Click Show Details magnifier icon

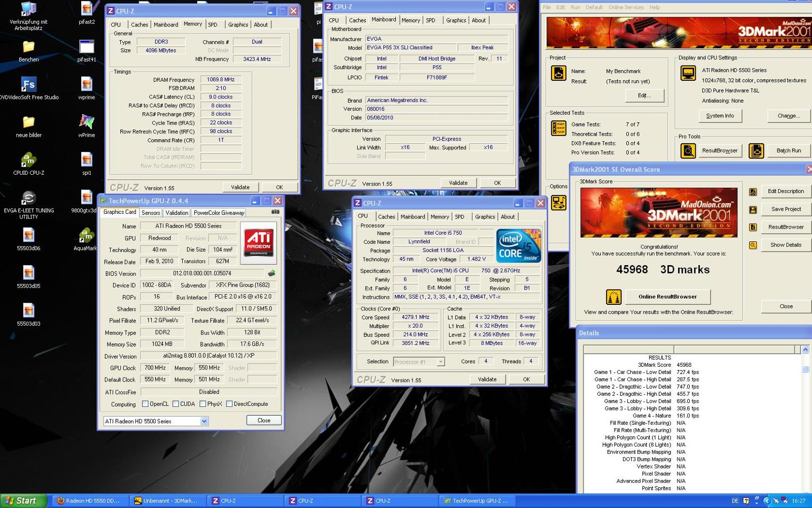point(753,245)
